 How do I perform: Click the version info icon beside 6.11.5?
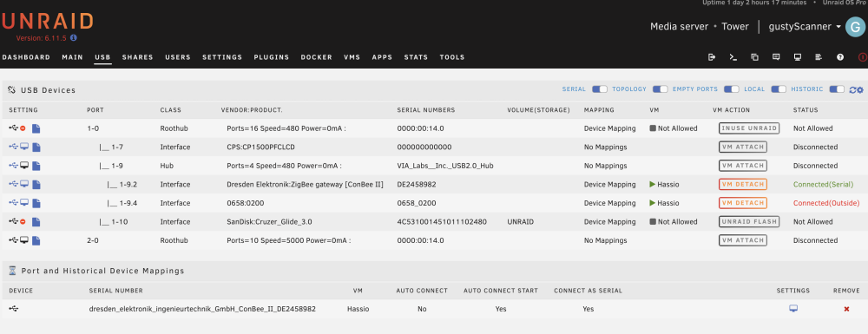point(73,38)
